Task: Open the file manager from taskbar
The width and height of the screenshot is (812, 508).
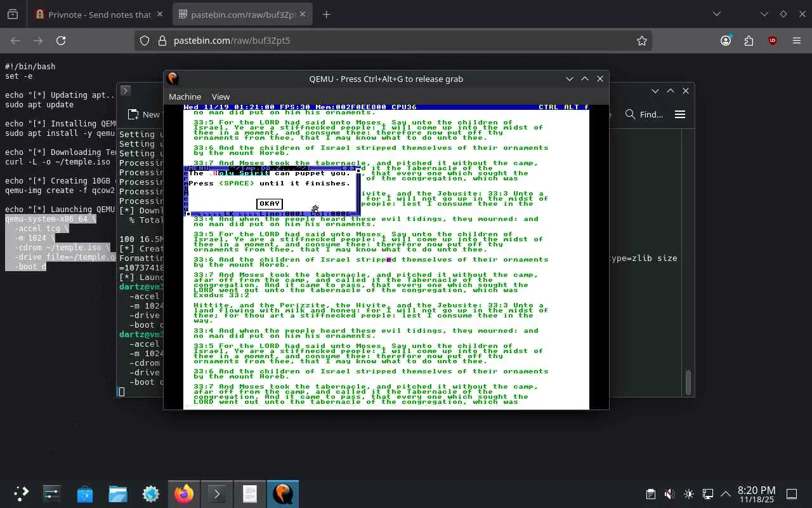Action: point(118,493)
